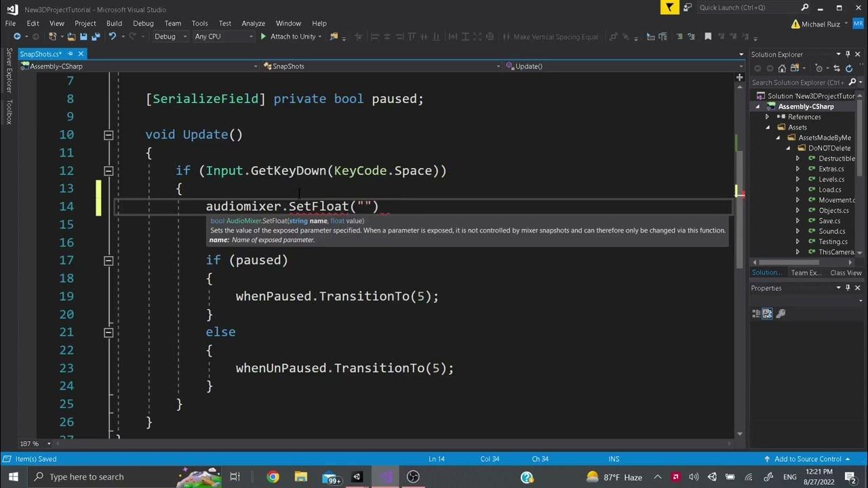The width and height of the screenshot is (868, 488).
Task: Click the yellow feedback flag icon
Action: pyautogui.click(x=669, y=7)
